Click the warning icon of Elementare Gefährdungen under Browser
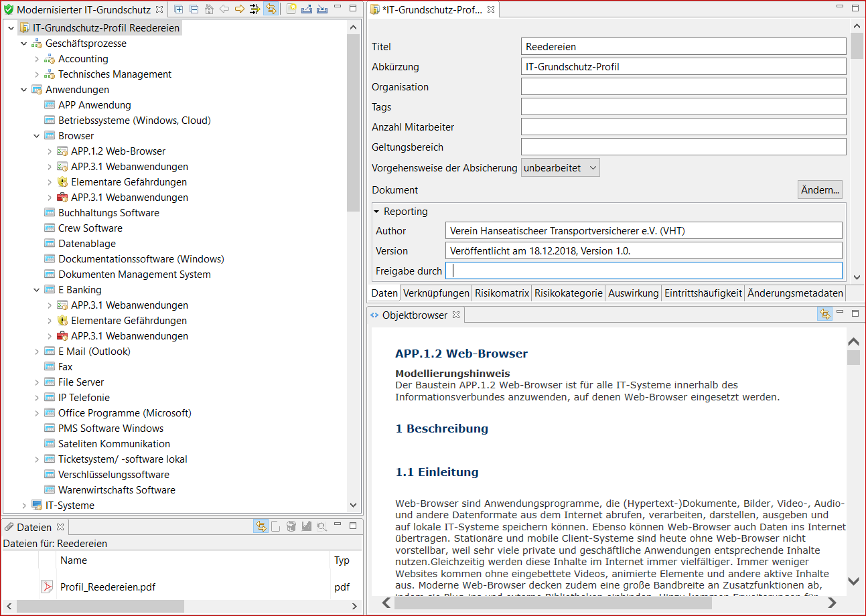This screenshot has height=616, width=866. (62, 182)
